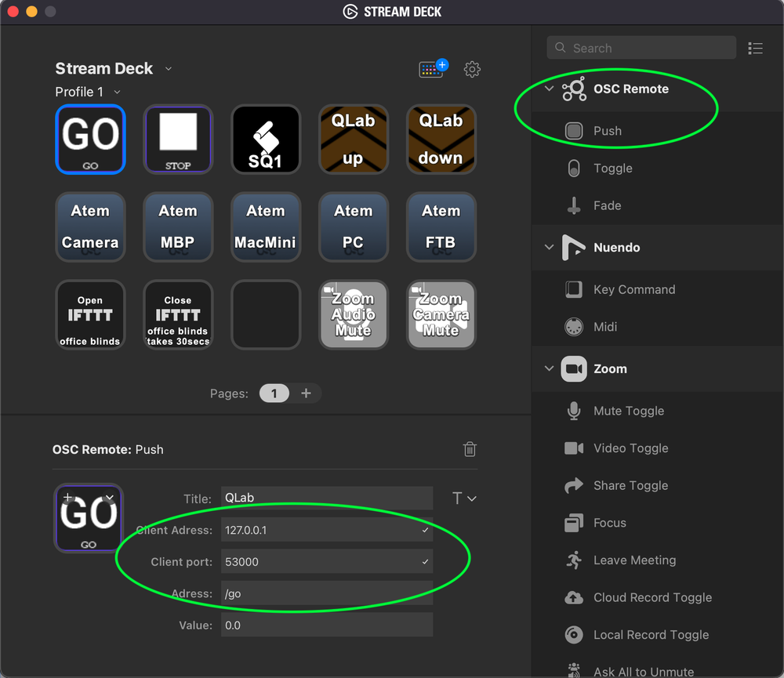Select the STOP key on the deck grid
This screenshot has height=678, width=784.
click(x=178, y=139)
